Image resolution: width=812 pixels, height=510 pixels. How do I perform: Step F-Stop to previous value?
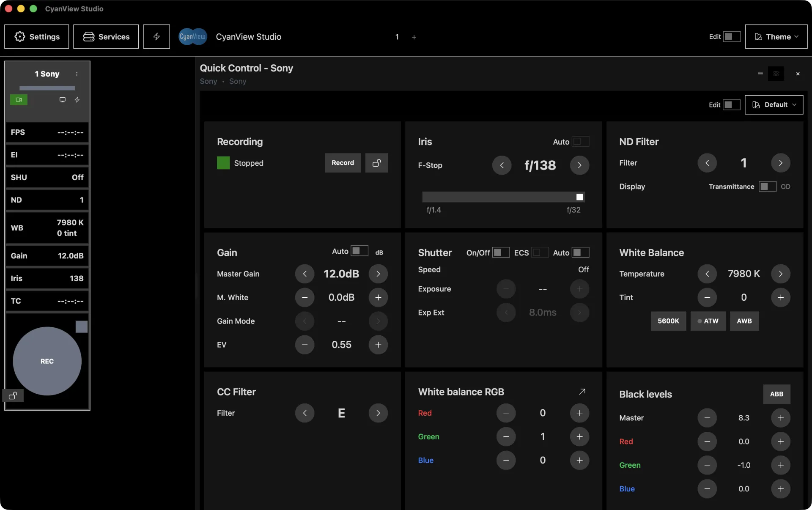point(502,165)
